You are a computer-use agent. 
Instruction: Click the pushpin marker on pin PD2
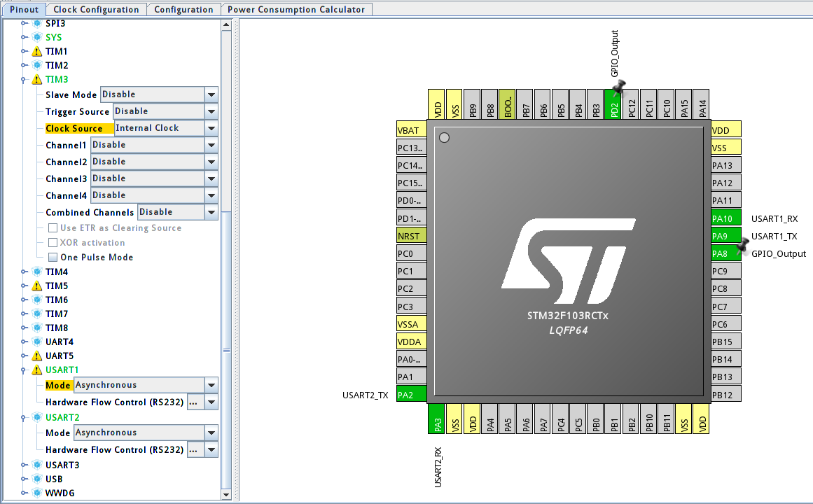(618, 87)
